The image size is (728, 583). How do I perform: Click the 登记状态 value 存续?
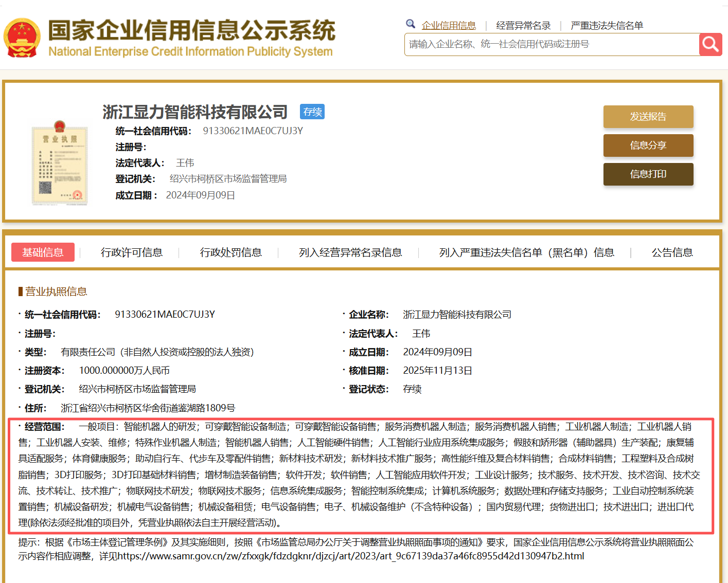point(412,389)
